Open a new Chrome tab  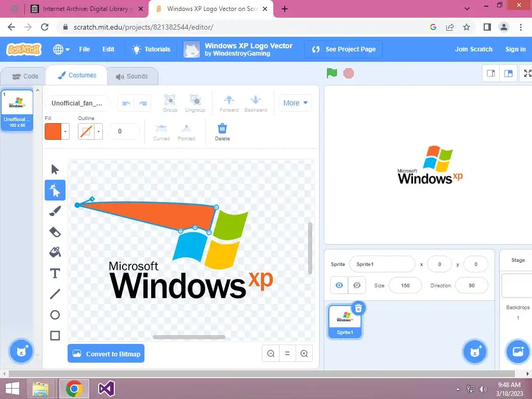285,9
